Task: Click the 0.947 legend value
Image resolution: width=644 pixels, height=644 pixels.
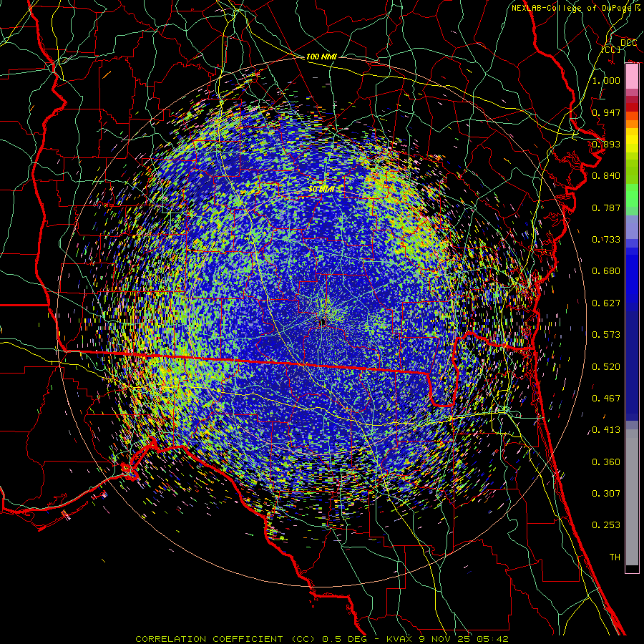Action: 606,112
